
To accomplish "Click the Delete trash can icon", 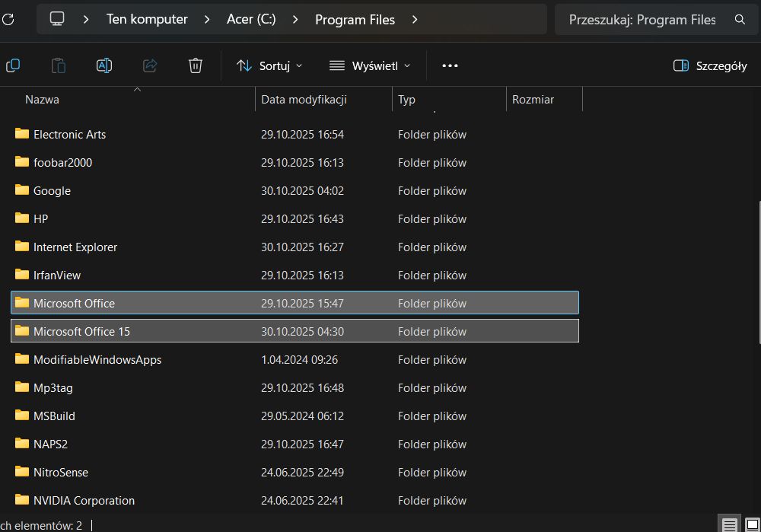I will 196,65.
